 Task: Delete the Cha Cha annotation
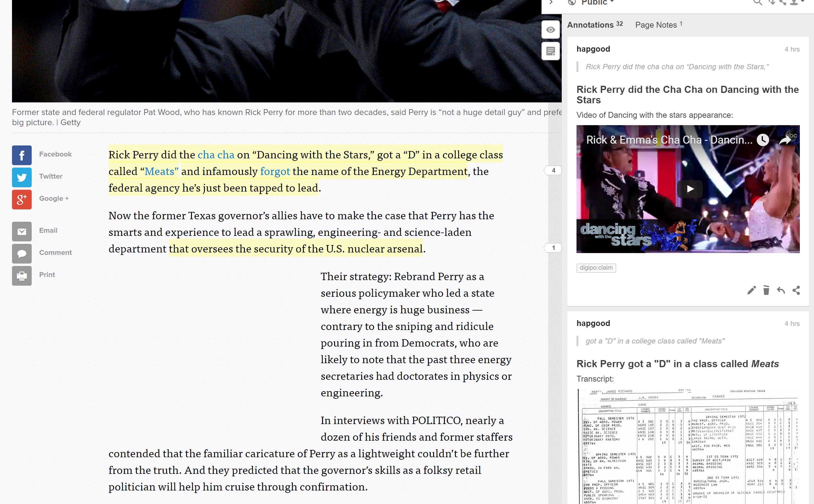coord(766,290)
